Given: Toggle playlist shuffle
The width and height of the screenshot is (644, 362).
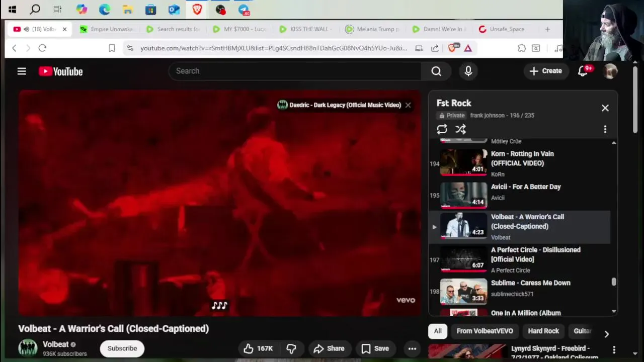Looking at the screenshot, I should coord(460,129).
